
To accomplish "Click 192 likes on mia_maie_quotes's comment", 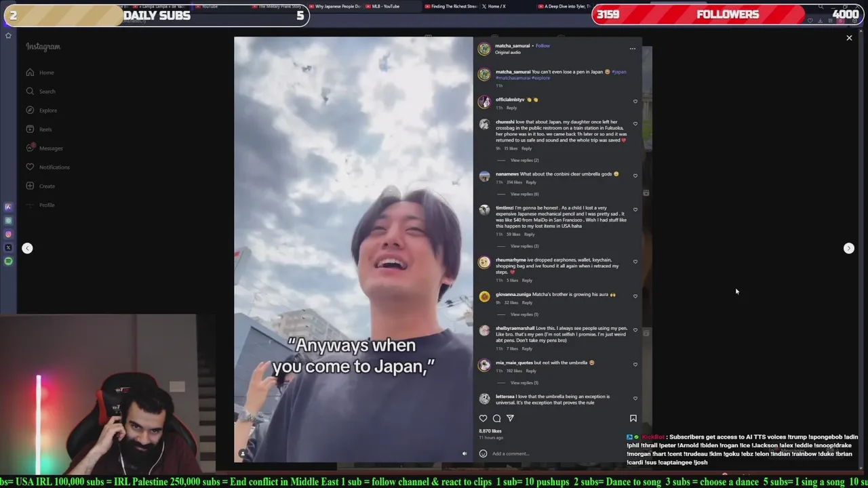I will [514, 371].
